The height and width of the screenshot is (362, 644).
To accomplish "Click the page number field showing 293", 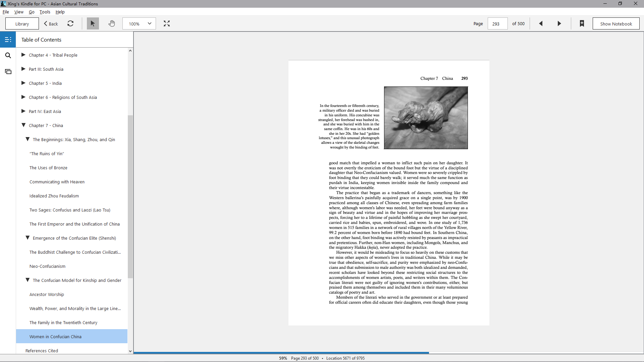I will [497, 24].
